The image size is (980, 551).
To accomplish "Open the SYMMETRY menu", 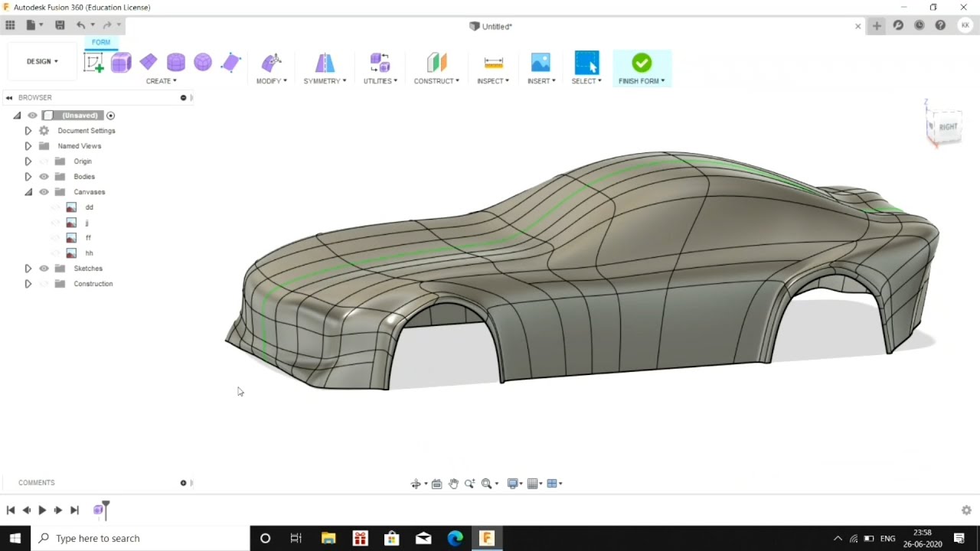I will 325,81.
